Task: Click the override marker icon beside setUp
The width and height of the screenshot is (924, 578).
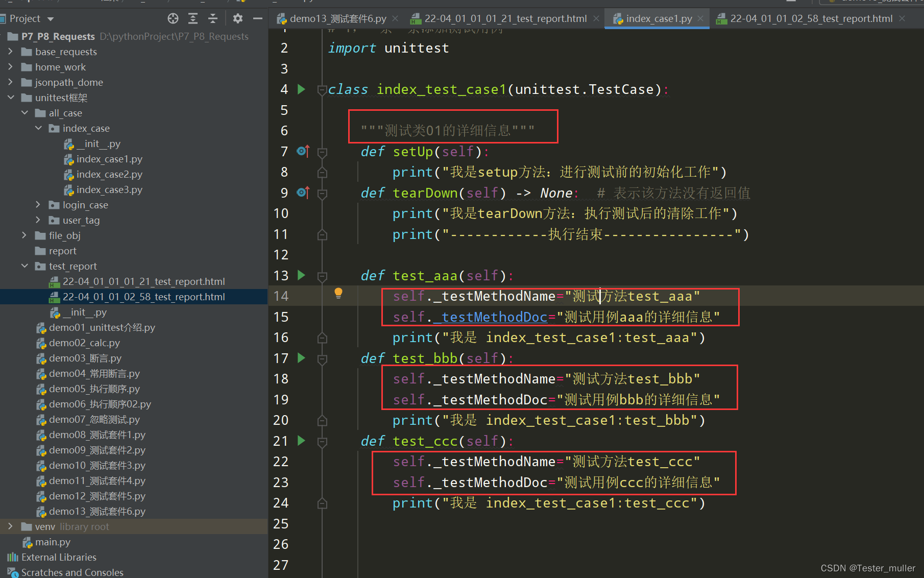Action: coord(303,151)
